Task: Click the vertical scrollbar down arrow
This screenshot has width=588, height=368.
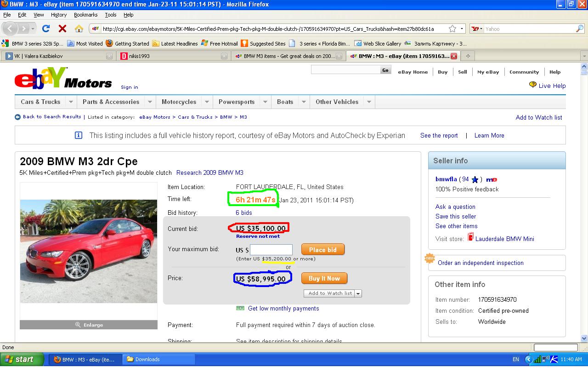Action: [x=584, y=338]
